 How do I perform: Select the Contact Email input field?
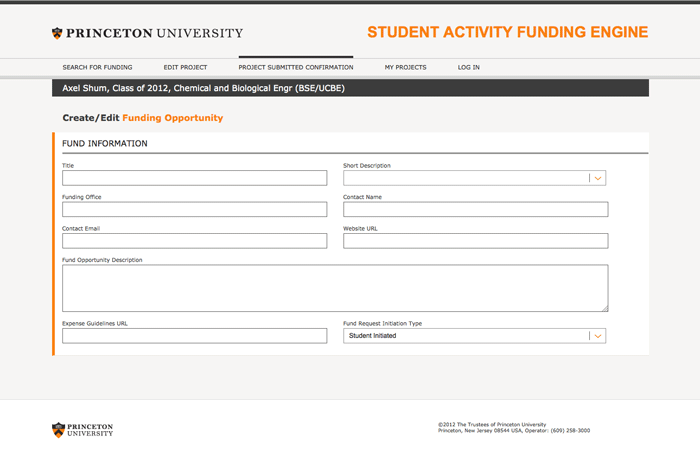coord(194,241)
